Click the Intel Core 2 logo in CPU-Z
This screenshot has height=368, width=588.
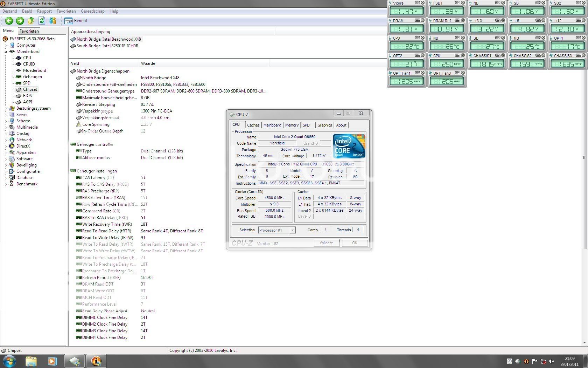tap(349, 146)
